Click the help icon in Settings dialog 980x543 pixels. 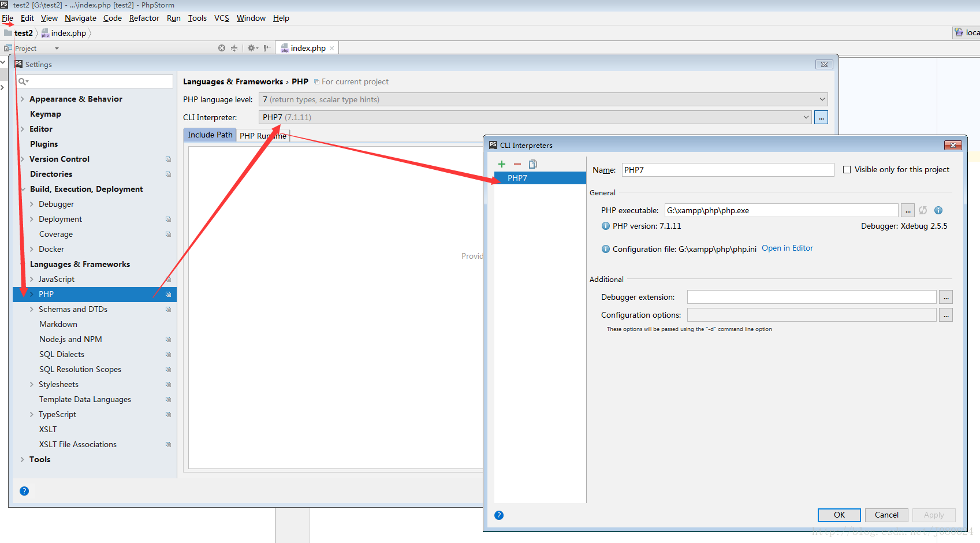pyautogui.click(x=24, y=491)
